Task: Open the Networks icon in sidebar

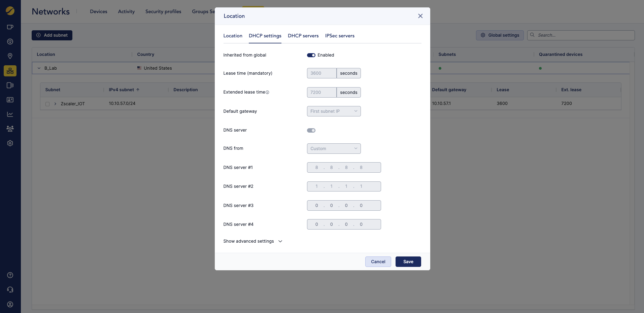Action: [x=10, y=71]
